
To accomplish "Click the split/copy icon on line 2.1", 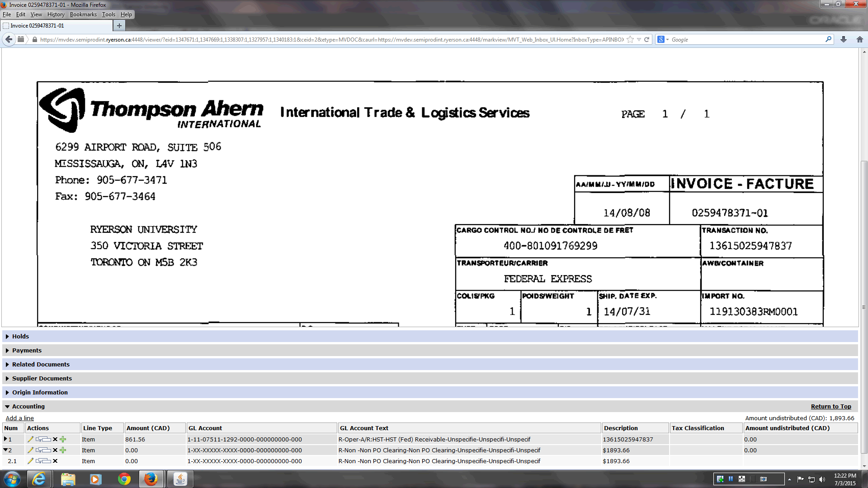I will (43, 461).
